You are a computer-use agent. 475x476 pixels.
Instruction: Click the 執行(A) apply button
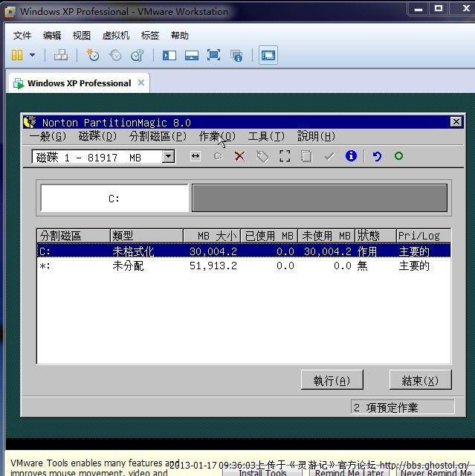click(332, 380)
